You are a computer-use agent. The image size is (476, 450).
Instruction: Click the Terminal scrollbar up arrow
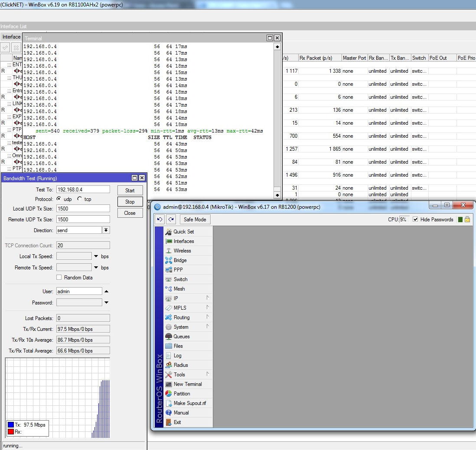(x=277, y=46)
